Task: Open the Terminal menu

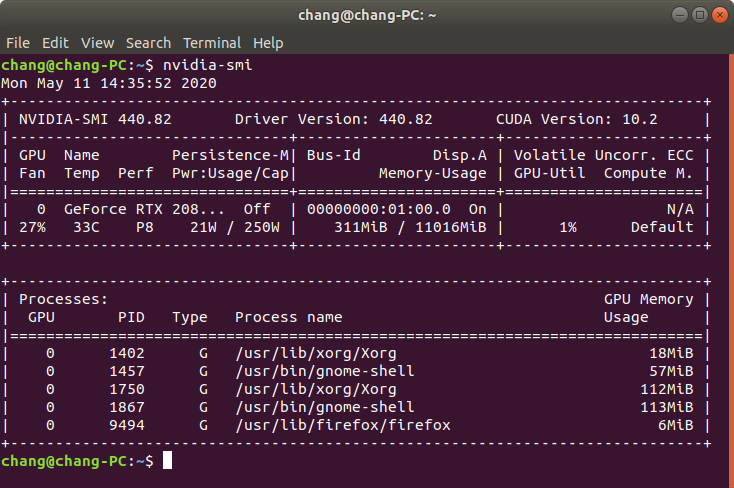Action: (x=212, y=43)
